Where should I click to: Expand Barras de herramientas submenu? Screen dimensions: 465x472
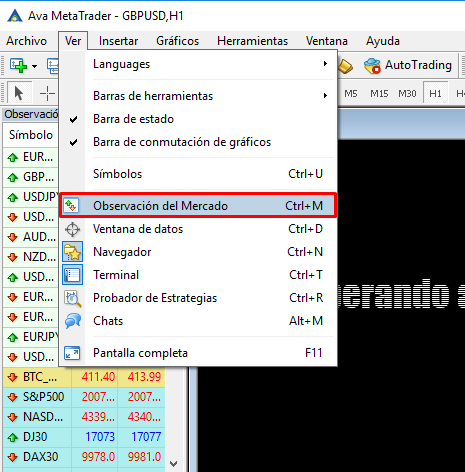[x=198, y=96]
